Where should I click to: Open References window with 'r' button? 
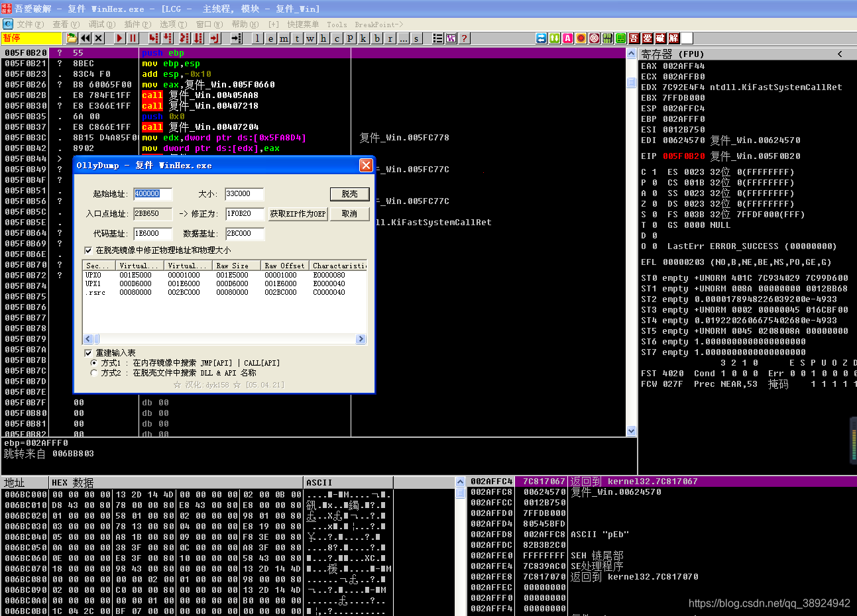click(390, 38)
